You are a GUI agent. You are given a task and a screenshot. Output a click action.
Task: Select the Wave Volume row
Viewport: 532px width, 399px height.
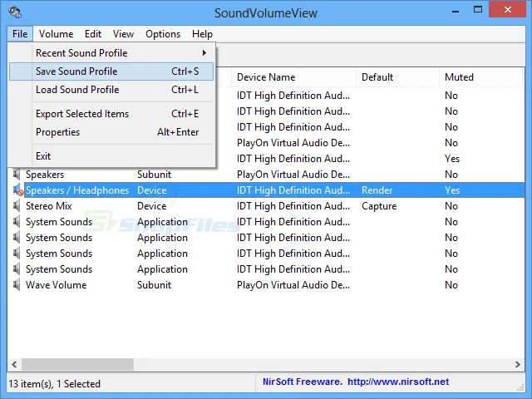tap(266, 285)
